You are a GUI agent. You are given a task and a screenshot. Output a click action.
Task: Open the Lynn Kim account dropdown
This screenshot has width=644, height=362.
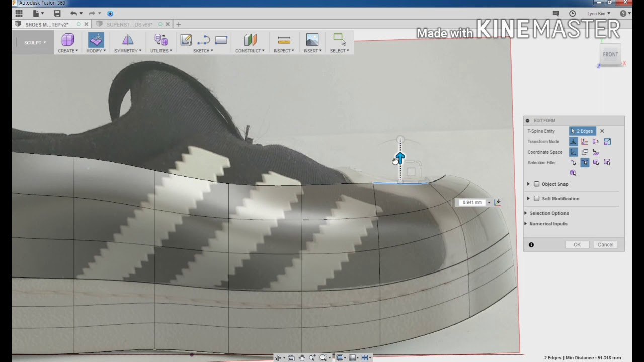599,14
